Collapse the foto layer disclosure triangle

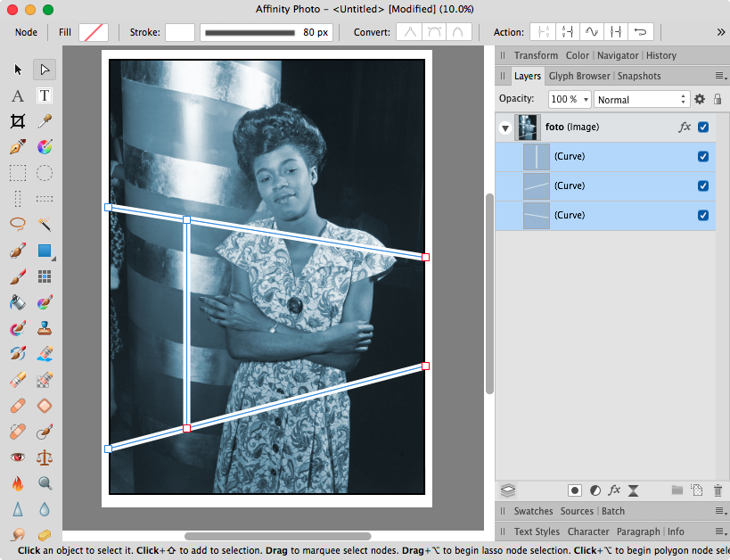pyautogui.click(x=505, y=127)
